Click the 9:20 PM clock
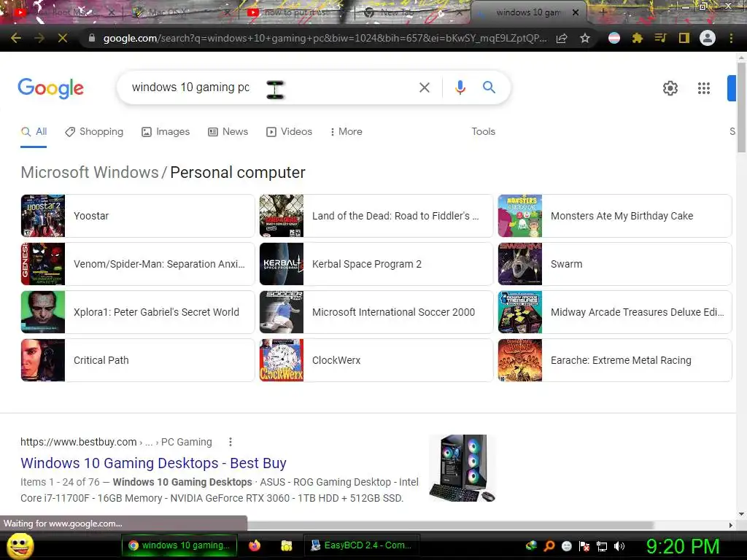This screenshot has height=560, width=747. [683, 546]
